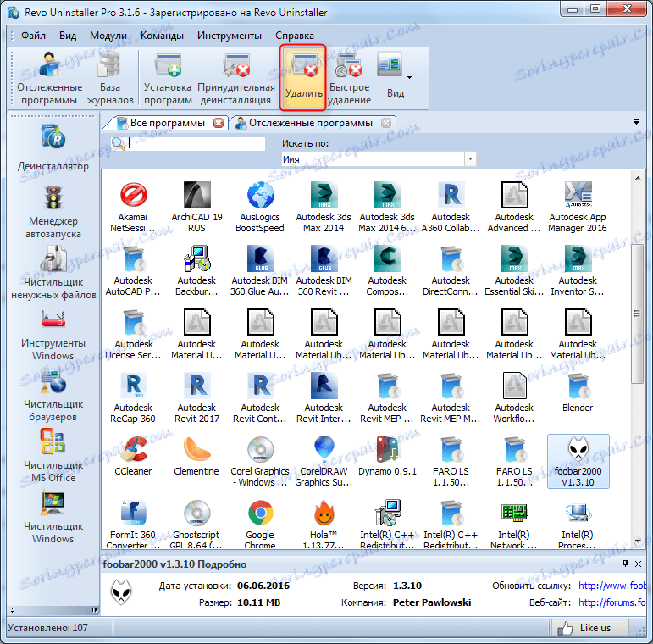This screenshot has width=653, height=644.
Task: Select ArchiCAD 19 RUS program
Action: [x=196, y=207]
